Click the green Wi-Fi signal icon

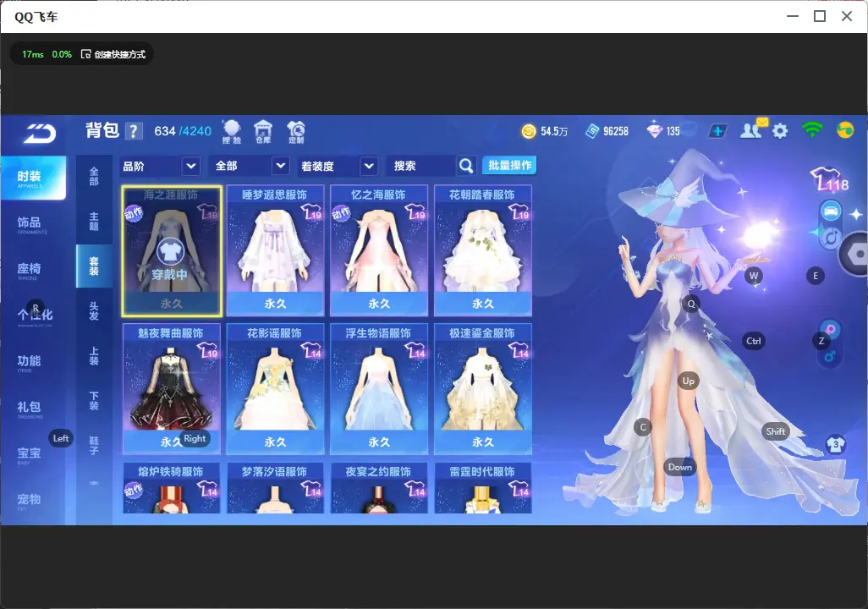coord(812,130)
